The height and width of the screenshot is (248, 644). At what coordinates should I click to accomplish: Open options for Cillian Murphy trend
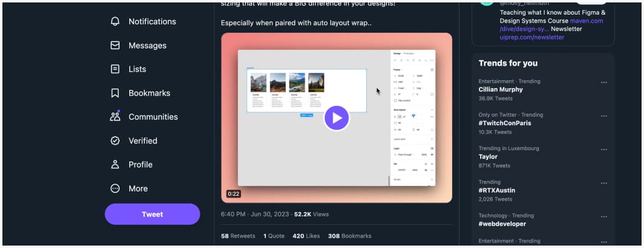[x=603, y=83]
